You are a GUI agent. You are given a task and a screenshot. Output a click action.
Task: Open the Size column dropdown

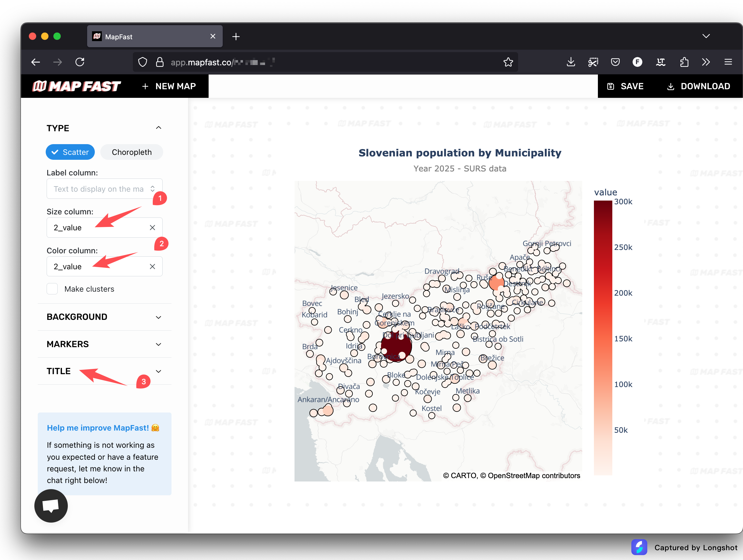[x=105, y=228]
